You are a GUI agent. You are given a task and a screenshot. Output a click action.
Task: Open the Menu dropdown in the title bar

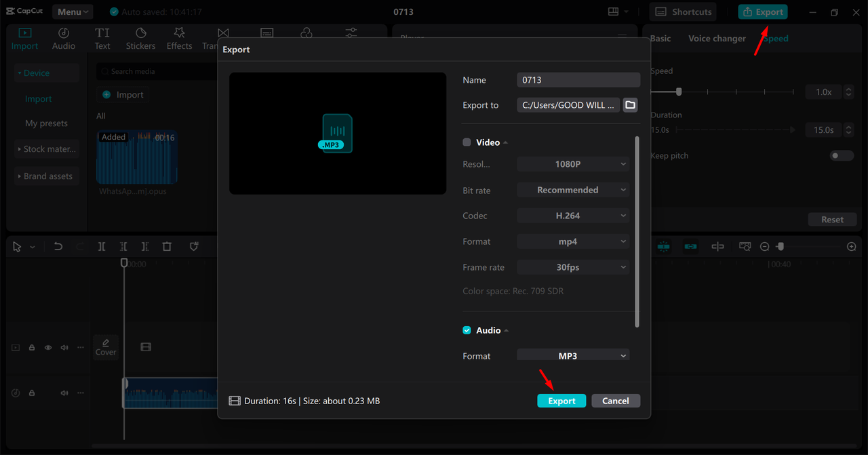click(x=73, y=12)
